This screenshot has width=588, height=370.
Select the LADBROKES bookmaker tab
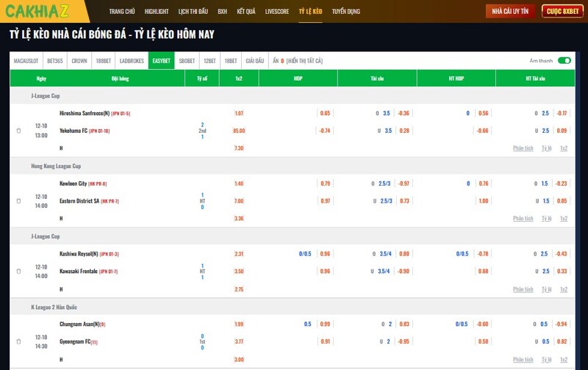click(132, 61)
